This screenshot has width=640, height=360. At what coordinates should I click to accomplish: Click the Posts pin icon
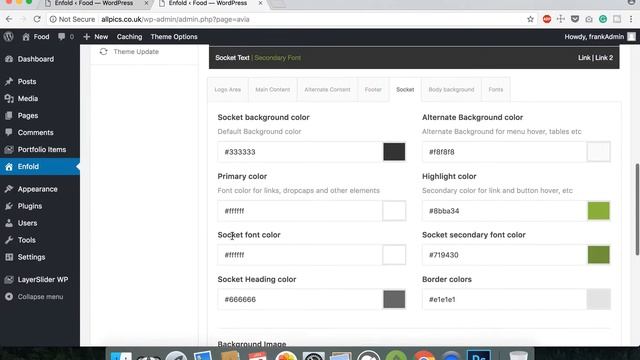9,82
